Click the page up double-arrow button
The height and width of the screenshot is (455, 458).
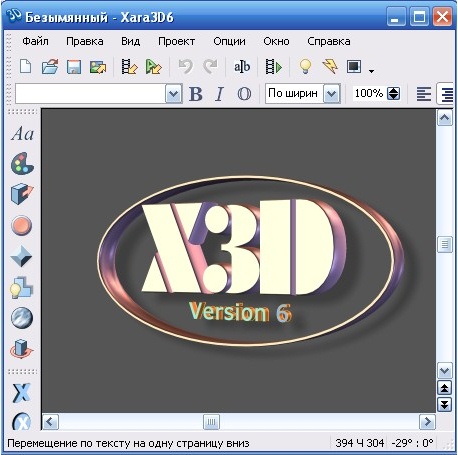(x=445, y=388)
